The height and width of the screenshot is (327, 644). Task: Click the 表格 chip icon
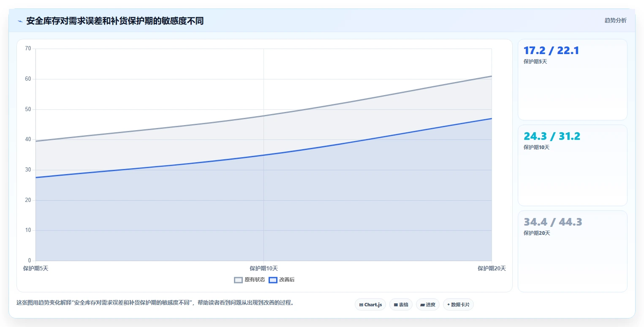coord(396,305)
